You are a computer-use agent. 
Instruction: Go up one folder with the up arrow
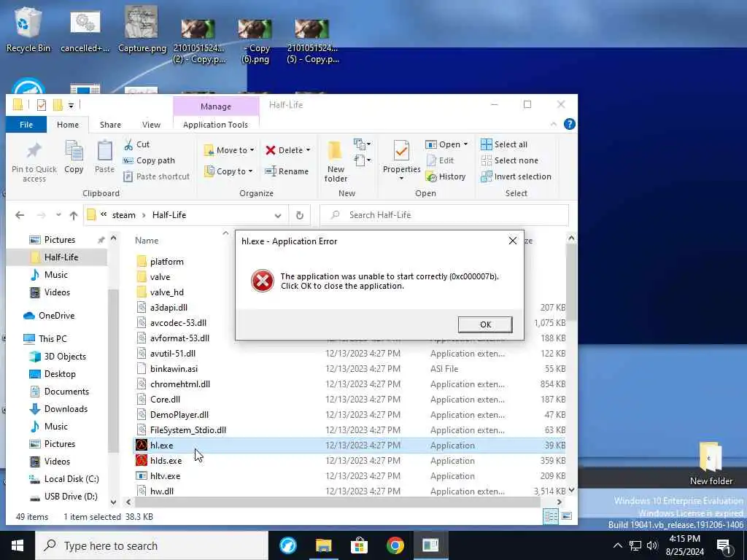74,215
